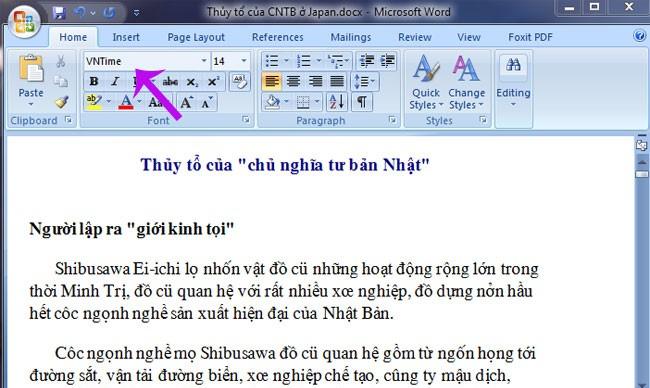Image resolution: width=650 pixels, height=388 pixels.
Task: Toggle subscript formatting
Action: 192,81
